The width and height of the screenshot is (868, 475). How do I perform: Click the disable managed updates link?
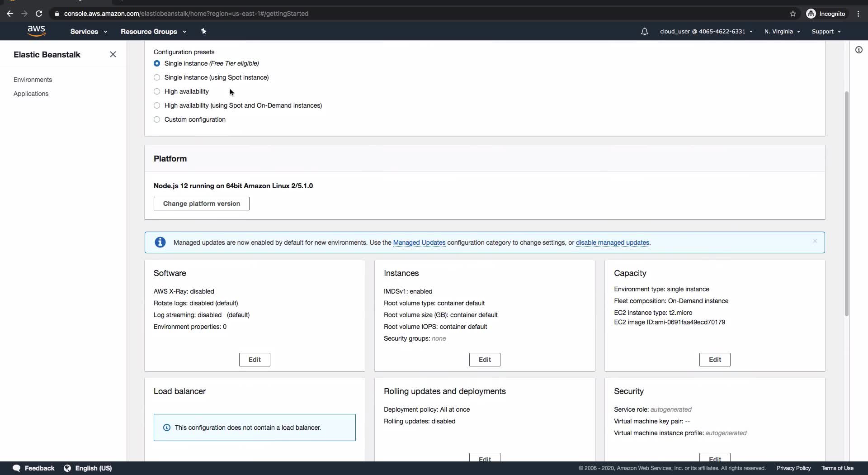tap(612, 242)
